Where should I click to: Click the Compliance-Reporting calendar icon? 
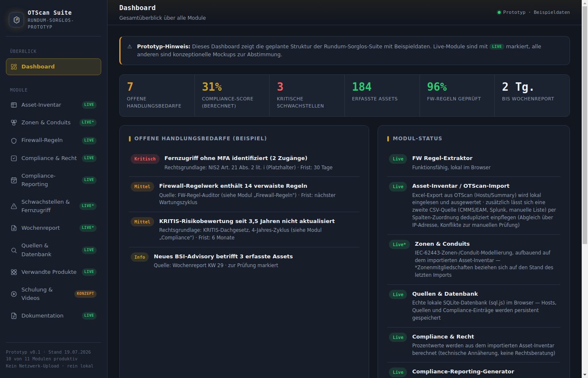(x=14, y=180)
